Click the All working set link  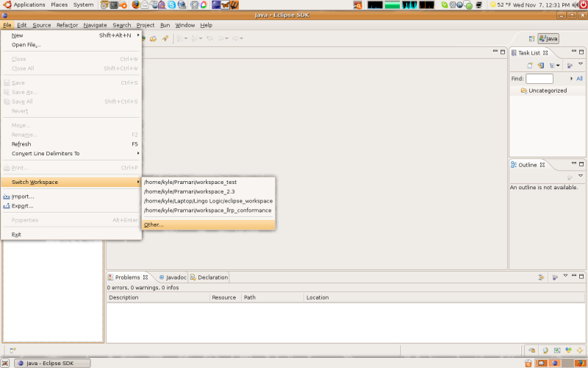click(x=579, y=79)
